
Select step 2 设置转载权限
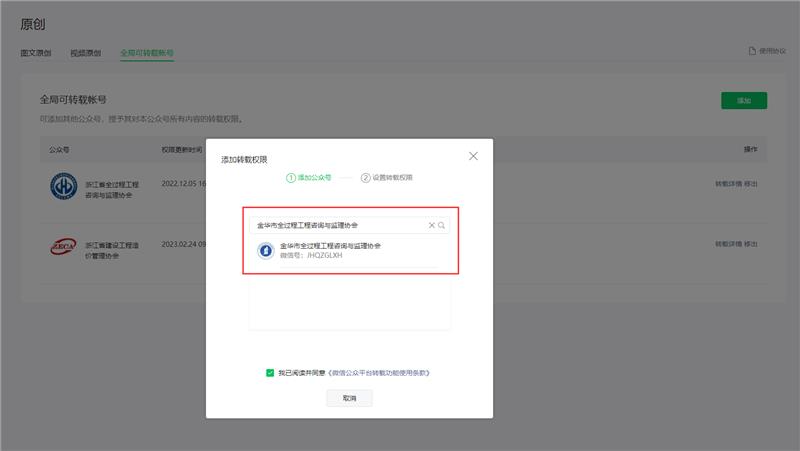pos(387,178)
